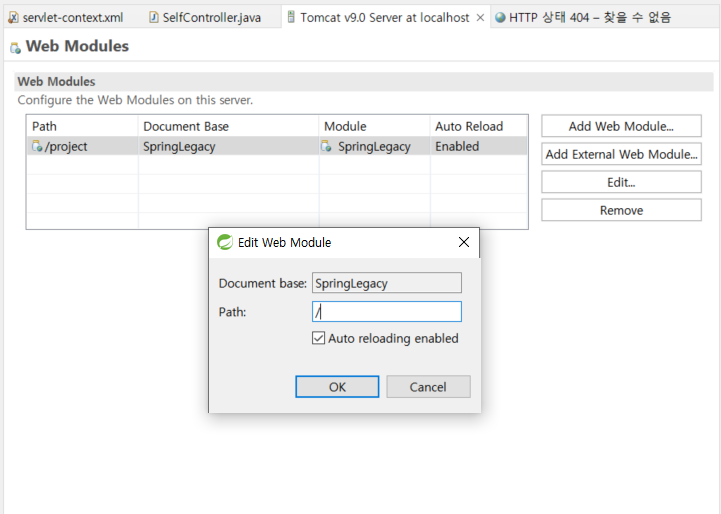Close the Edit Web Module dialog

click(464, 242)
